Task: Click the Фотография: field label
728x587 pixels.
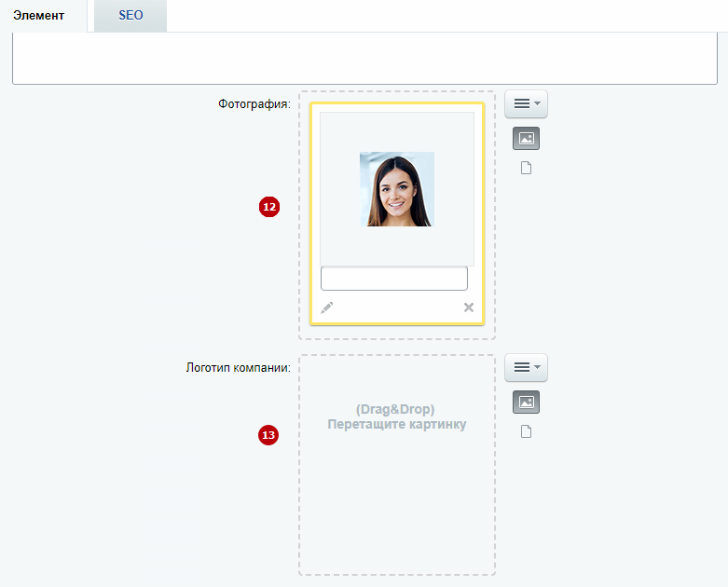Action: (x=254, y=104)
